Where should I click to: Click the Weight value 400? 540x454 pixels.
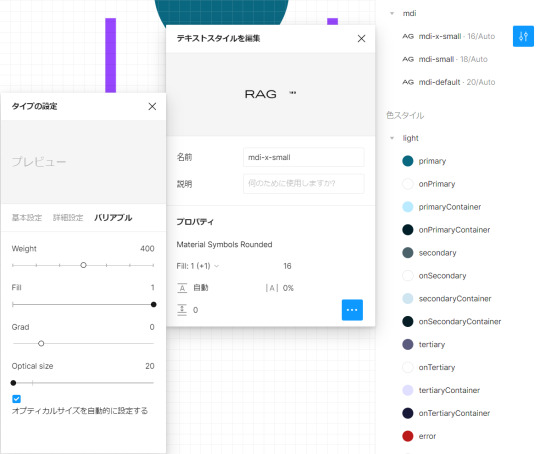point(147,249)
